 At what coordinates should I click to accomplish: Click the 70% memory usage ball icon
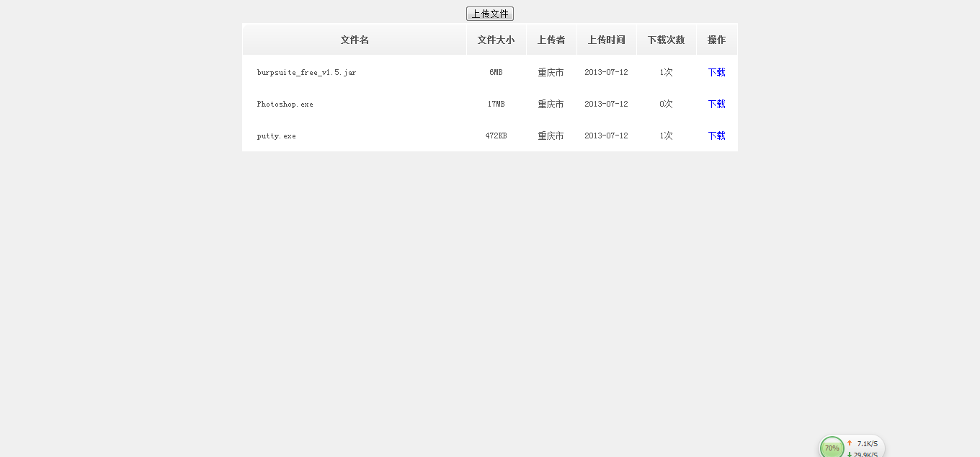coord(832,448)
